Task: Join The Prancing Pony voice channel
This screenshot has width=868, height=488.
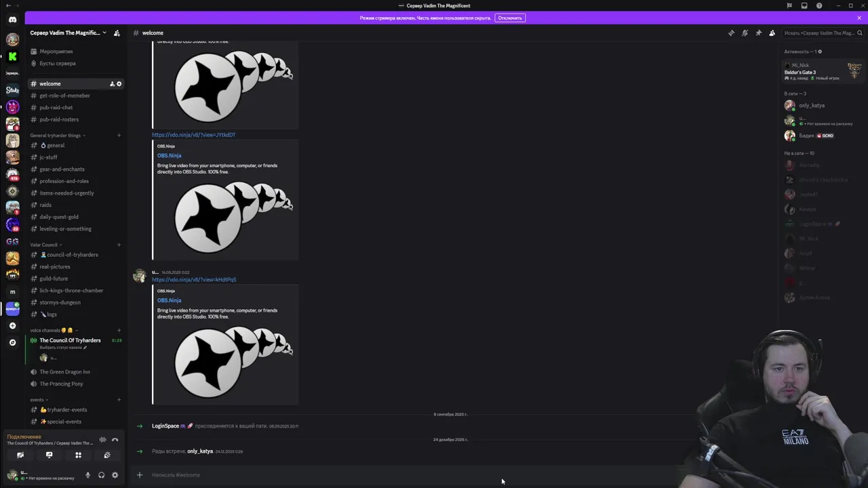Action: [75, 384]
